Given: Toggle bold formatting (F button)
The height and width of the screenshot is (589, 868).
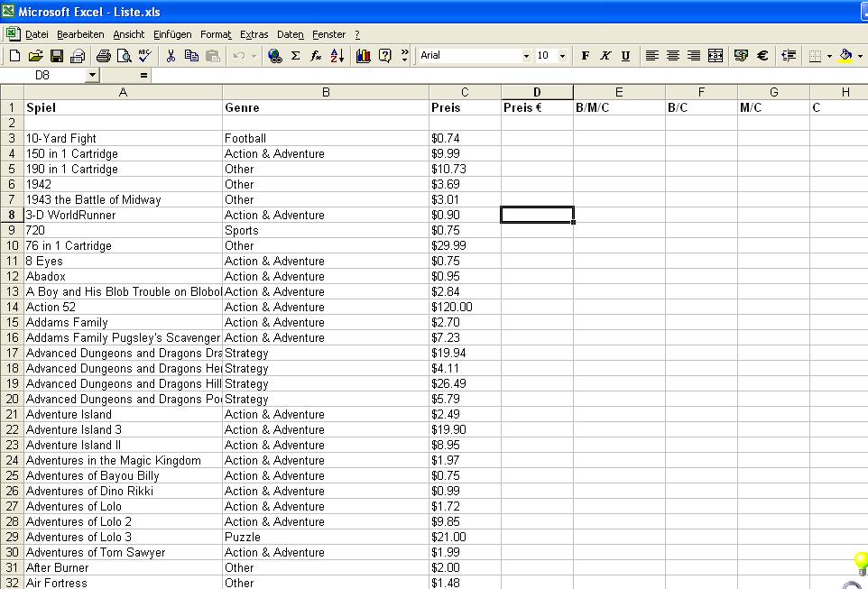Looking at the screenshot, I should [585, 56].
